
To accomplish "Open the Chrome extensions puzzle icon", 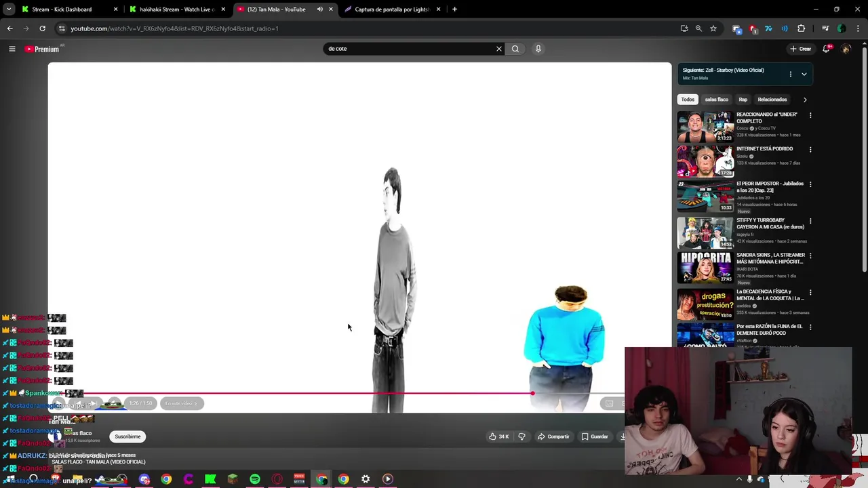I will click(802, 28).
